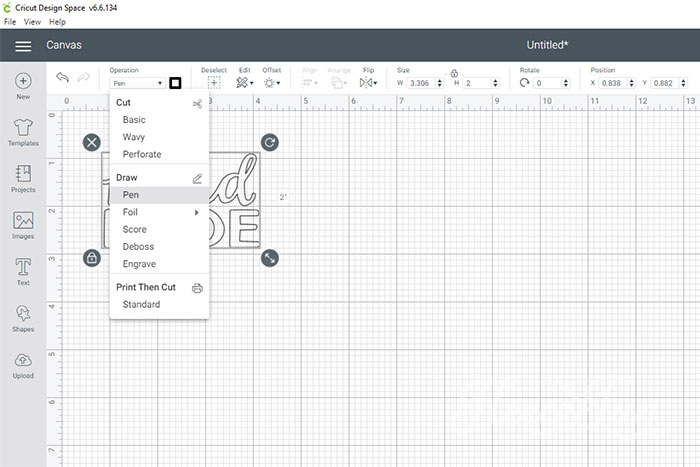Open the Flip options
Viewport: 700px width, 467px height.
coord(368,83)
